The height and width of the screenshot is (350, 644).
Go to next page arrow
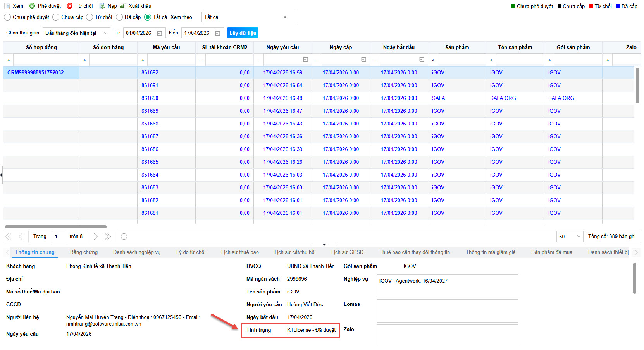(x=96, y=237)
